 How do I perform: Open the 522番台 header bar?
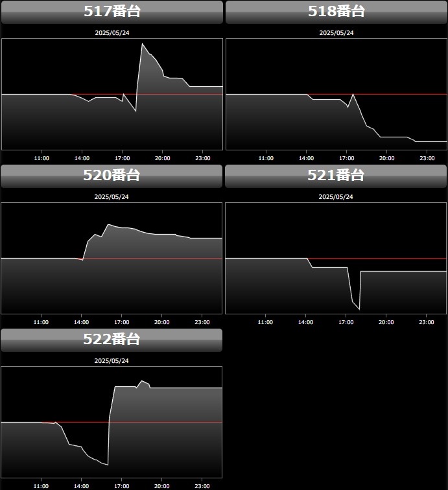[x=112, y=340]
